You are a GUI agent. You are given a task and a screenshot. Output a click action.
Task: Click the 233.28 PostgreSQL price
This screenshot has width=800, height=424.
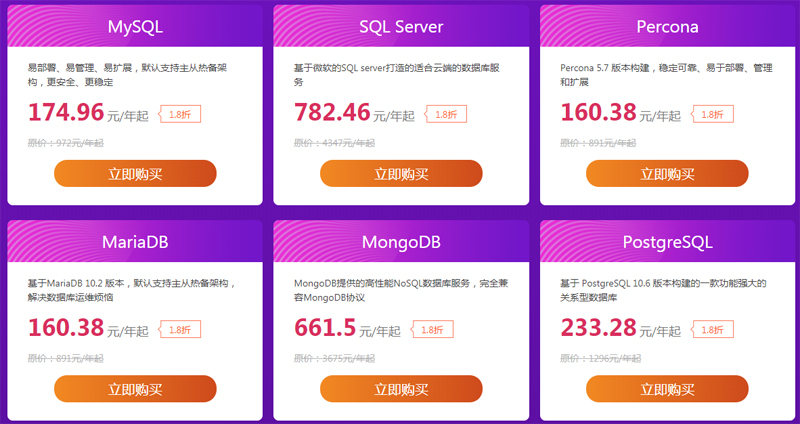coord(598,328)
